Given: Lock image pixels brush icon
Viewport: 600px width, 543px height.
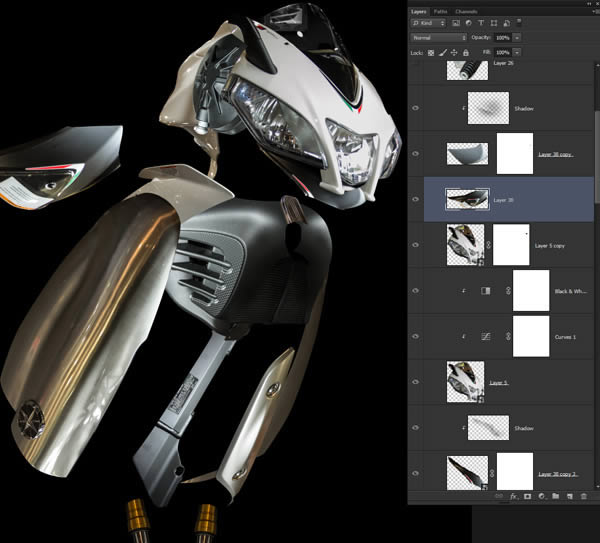Looking at the screenshot, I should point(443,53).
